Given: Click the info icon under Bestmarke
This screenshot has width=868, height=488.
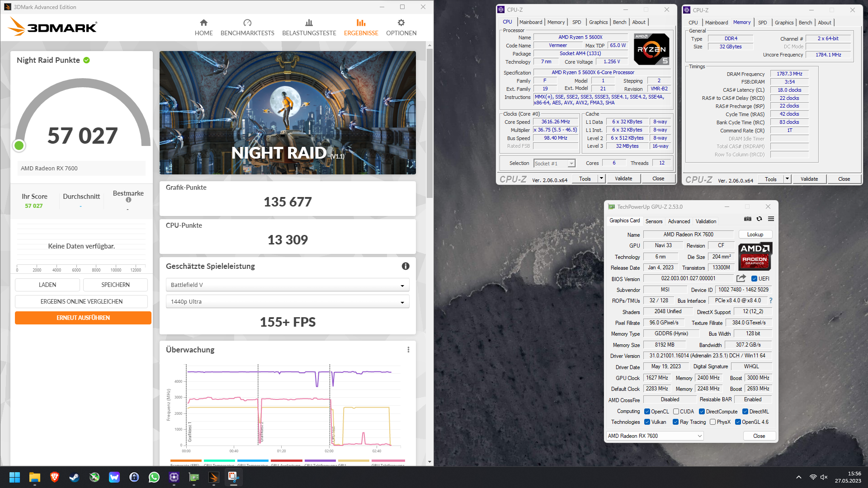Looking at the screenshot, I should click(128, 200).
